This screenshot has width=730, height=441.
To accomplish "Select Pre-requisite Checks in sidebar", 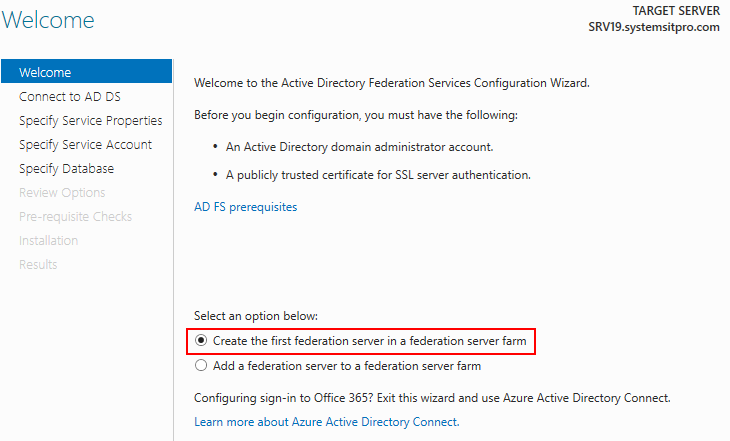I will pos(75,216).
